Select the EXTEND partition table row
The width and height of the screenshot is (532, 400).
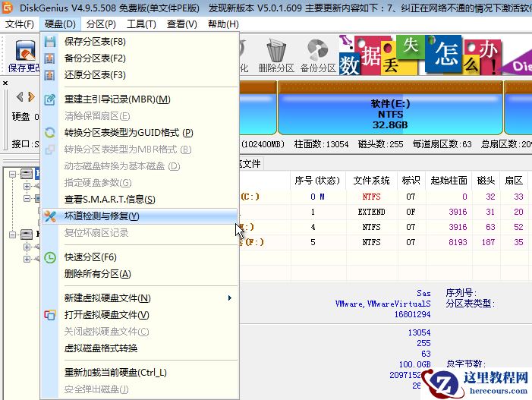(386, 212)
